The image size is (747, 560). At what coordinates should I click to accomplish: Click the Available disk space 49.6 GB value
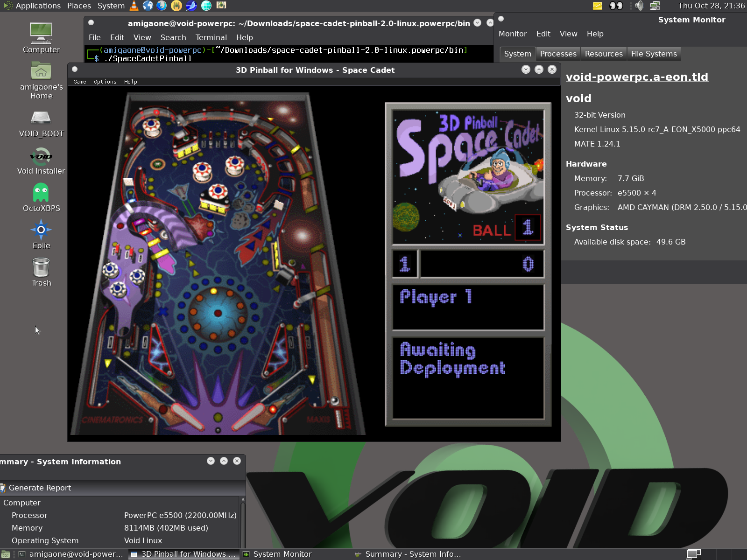[x=671, y=242]
